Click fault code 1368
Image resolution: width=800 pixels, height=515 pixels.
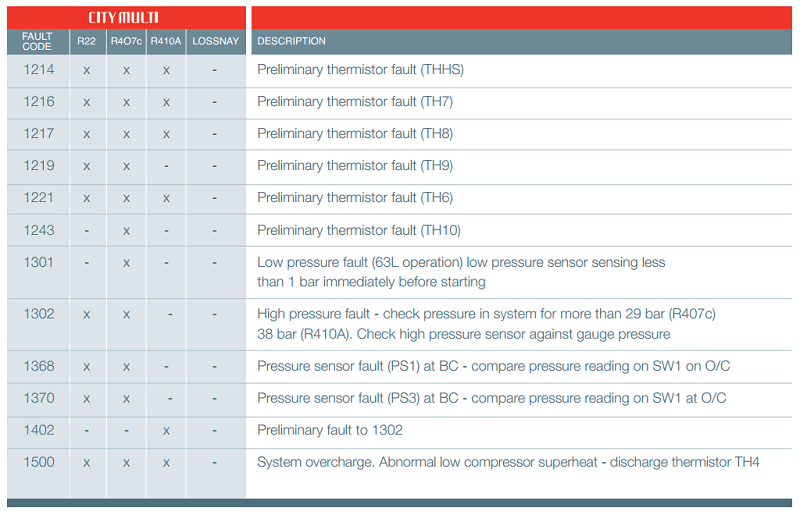[x=39, y=366]
